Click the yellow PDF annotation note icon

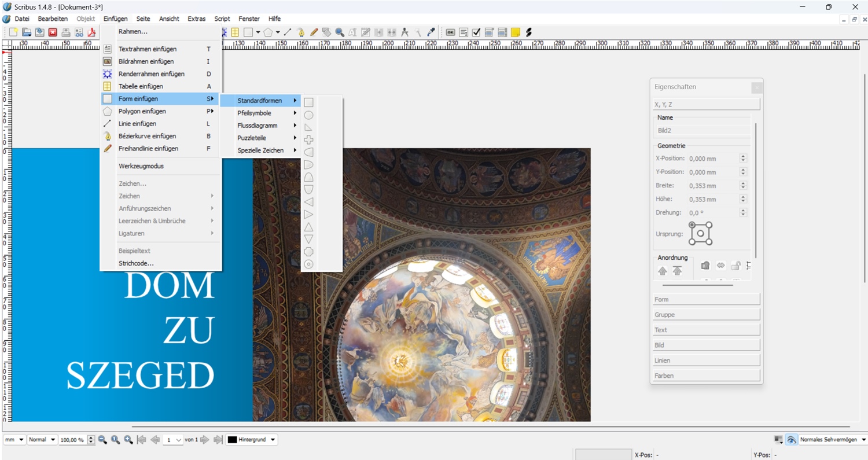pyautogui.click(x=515, y=32)
